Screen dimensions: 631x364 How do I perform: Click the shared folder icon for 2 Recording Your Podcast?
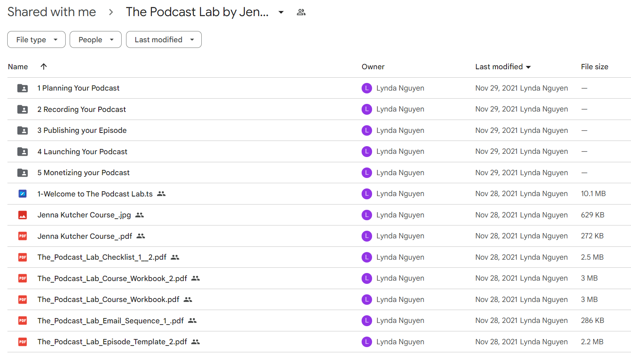23,109
